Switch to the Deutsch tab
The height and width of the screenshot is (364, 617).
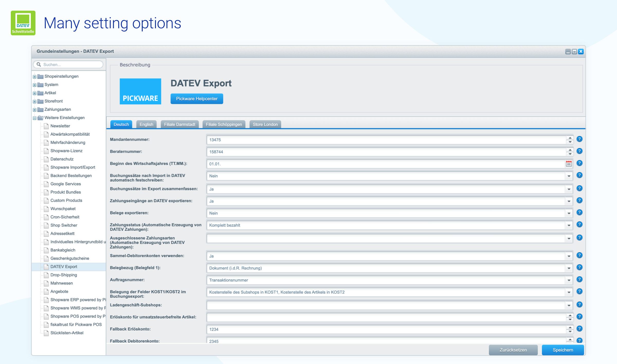click(121, 124)
